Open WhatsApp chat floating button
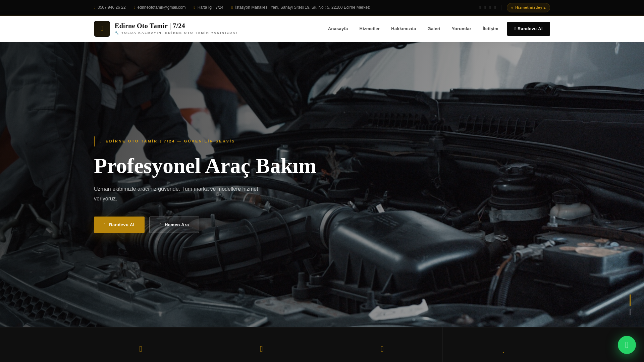 627,345
